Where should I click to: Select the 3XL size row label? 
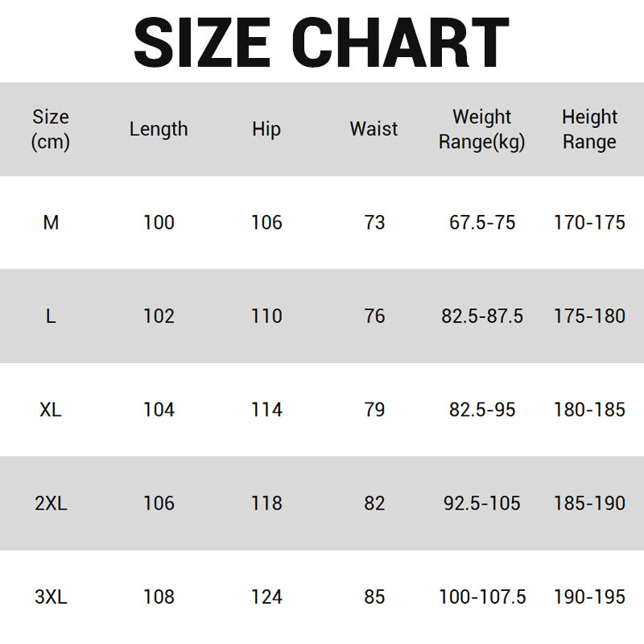pyautogui.click(x=51, y=597)
